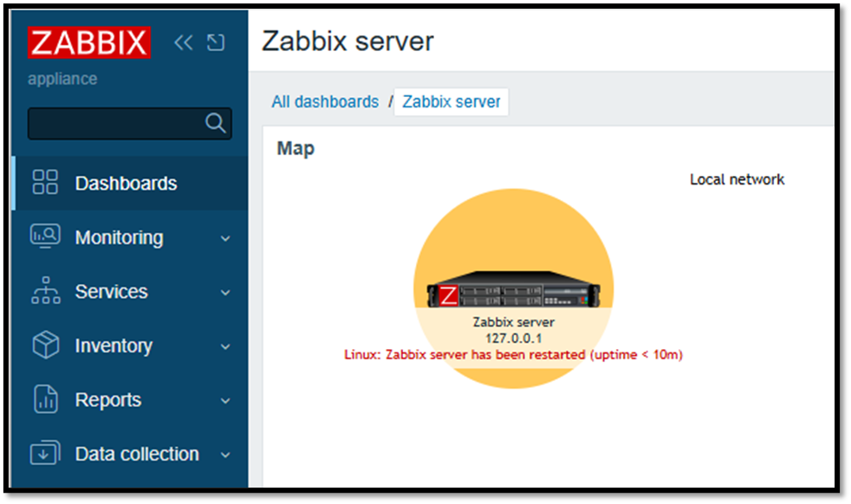851x504 pixels.
Task: Click the magnifier search icon
Action: coord(215,123)
